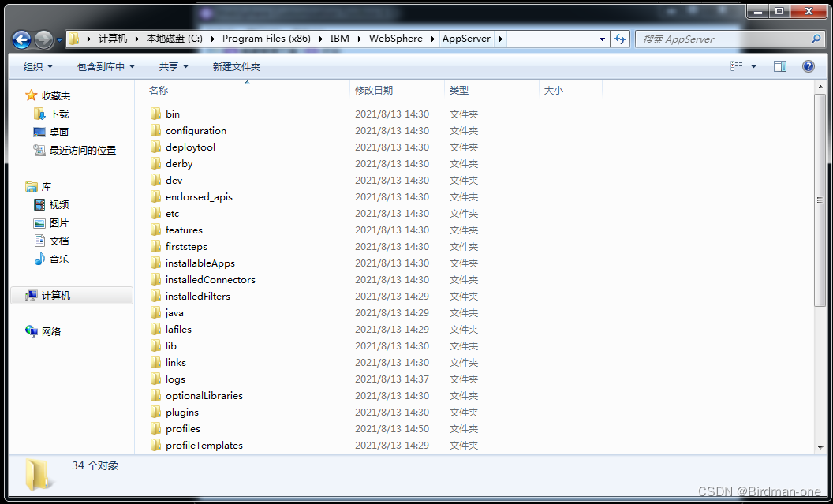Click the bin folder icon
Image resolution: width=833 pixels, height=504 pixels.
(155, 114)
